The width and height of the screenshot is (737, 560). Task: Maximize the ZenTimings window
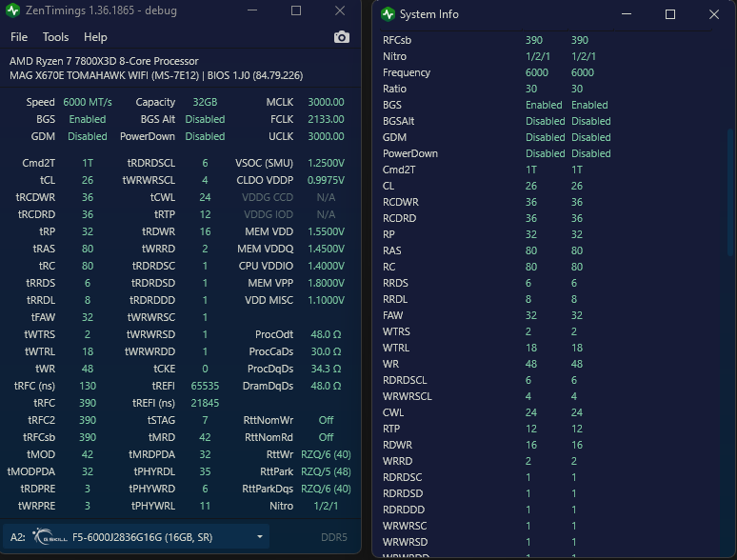tap(296, 10)
